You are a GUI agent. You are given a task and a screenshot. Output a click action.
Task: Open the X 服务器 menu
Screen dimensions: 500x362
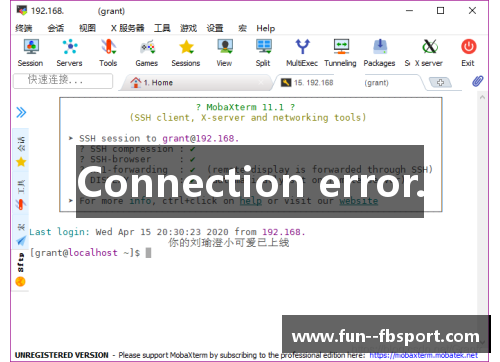[128, 28]
